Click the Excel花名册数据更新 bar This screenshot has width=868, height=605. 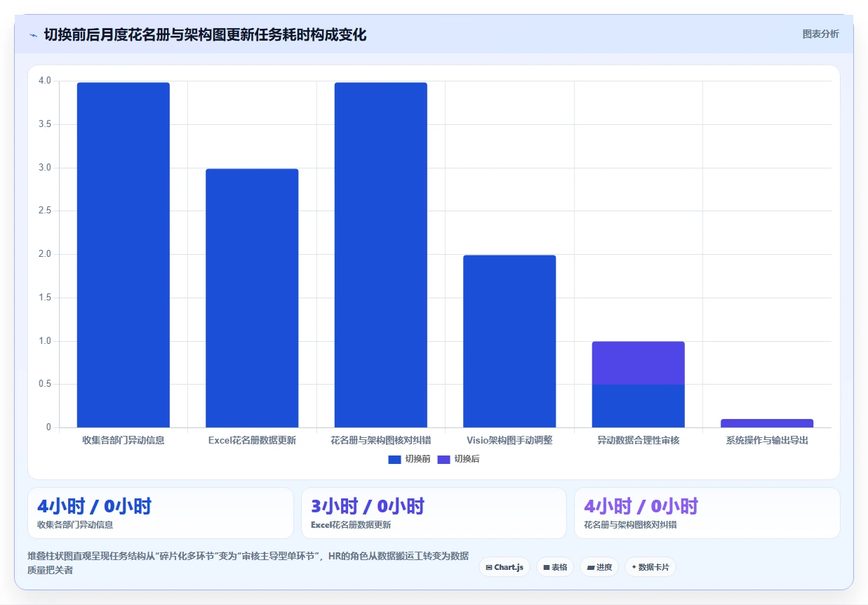point(252,298)
